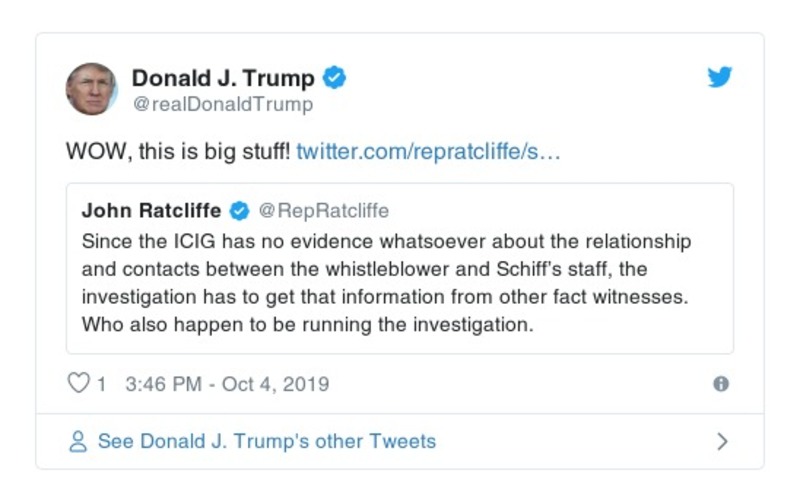The height and width of the screenshot is (502, 800).
Task: Open the quoted tweet body about the ICIG
Action: tap(386, 283)
